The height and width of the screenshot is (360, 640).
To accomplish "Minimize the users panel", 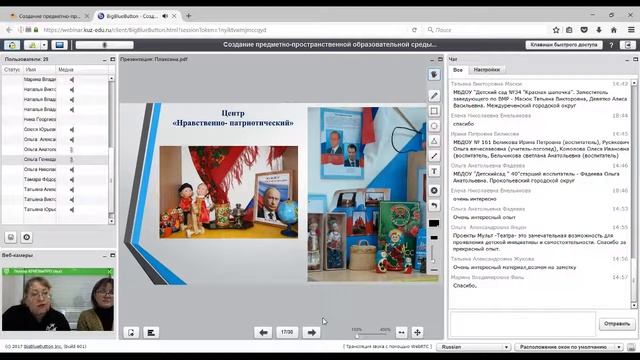I will [x=104, y=60].
